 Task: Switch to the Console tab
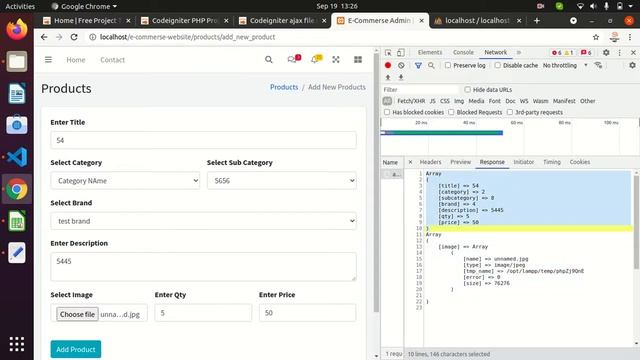[x=463, y=53]
